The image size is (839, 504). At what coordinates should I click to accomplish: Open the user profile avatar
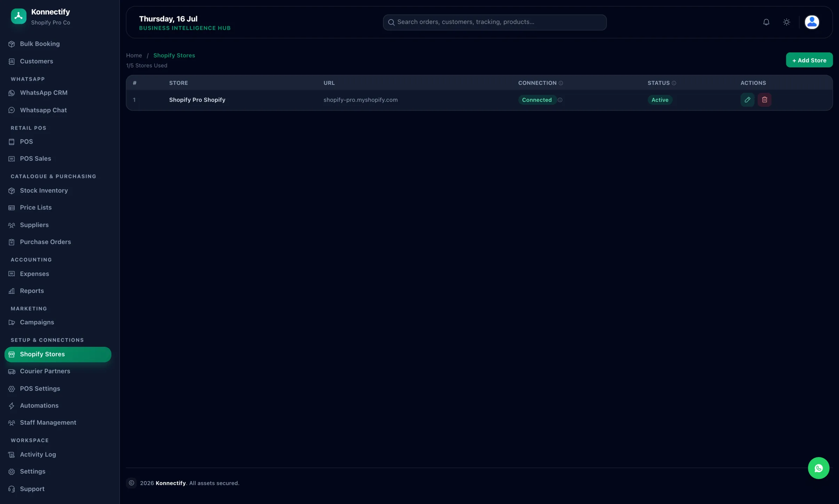(812, 22)
